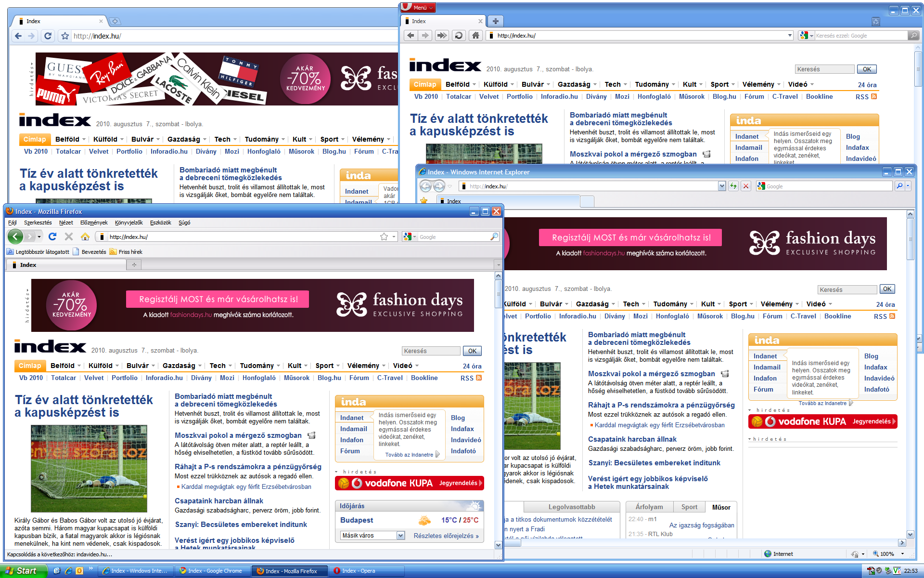Open Firefox history dropdown beside forward button

click(x=39, y=236)
